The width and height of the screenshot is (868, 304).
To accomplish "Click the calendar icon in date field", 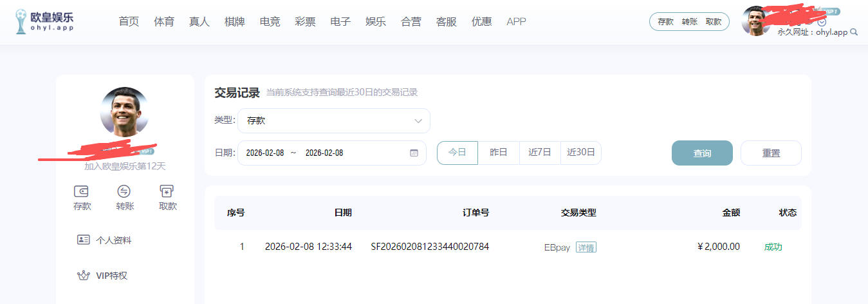I will tap(414, 153).
